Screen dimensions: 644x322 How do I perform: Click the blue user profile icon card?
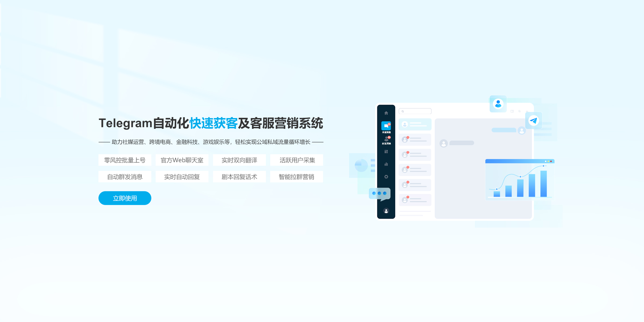coord(498,104)
